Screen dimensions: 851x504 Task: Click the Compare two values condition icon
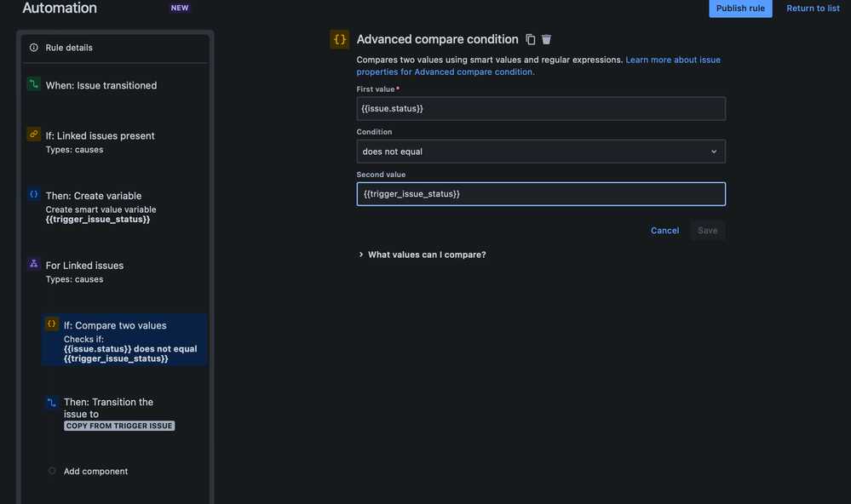(51, 324)
